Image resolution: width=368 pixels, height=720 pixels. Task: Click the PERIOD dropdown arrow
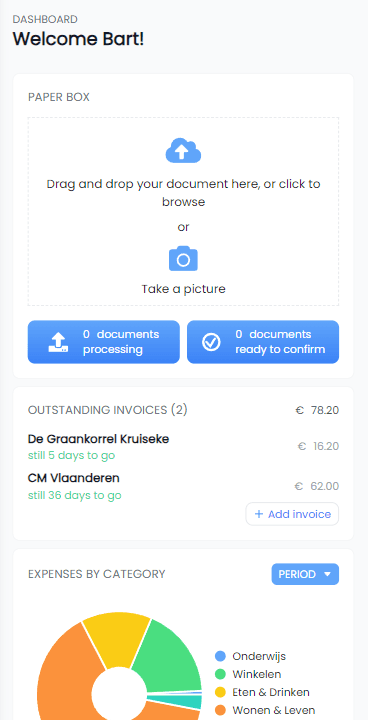click(328, 574)
